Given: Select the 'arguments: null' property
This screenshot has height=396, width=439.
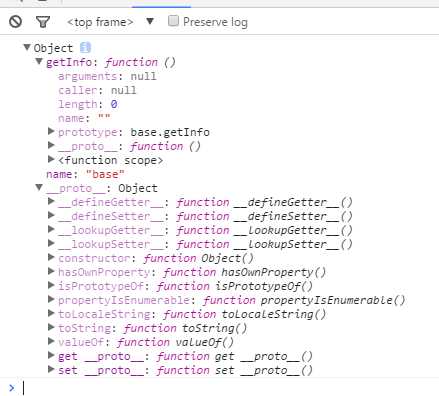Looking at the screenshot, I should coord(107,76).
